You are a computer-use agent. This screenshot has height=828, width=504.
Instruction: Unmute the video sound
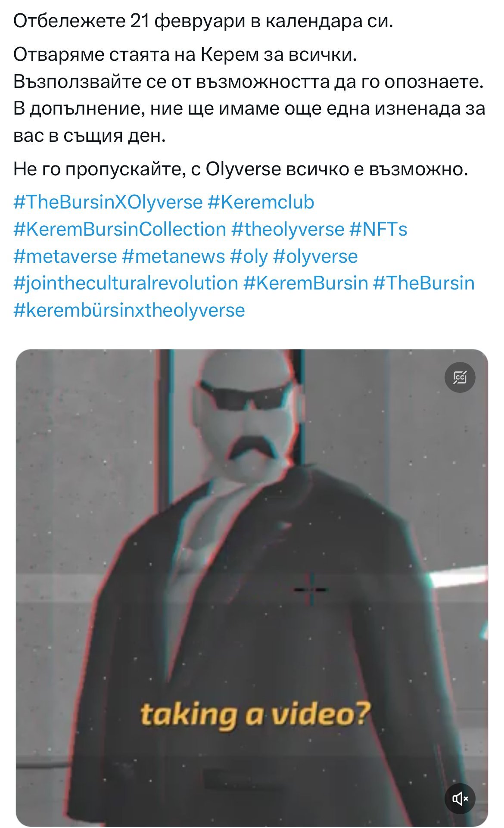coord(460,798)
